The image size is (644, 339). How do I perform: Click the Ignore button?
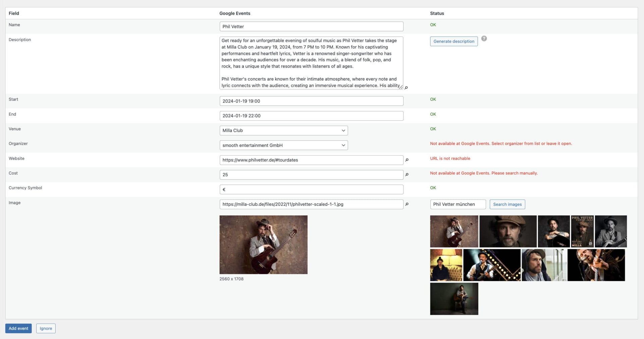pos(46,328)
